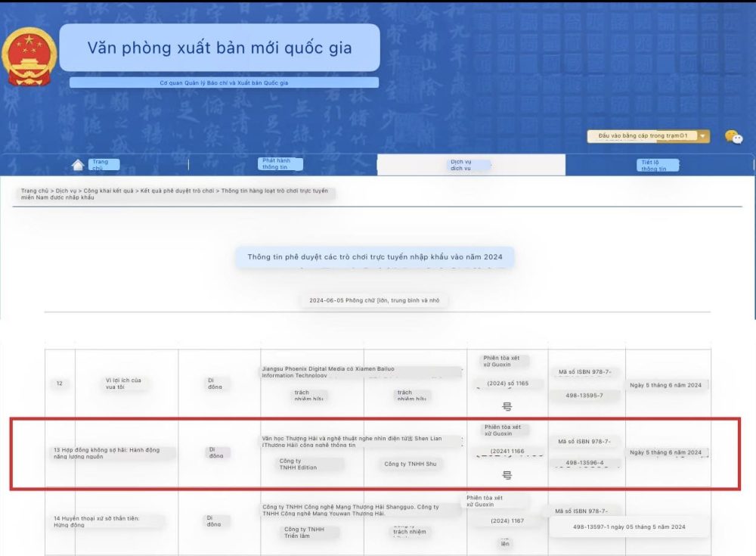Switch to the 'Phát hành thông tin' tab
Image resolution: width=756 pixels, height=556 pixels.
tap(280, 164)
